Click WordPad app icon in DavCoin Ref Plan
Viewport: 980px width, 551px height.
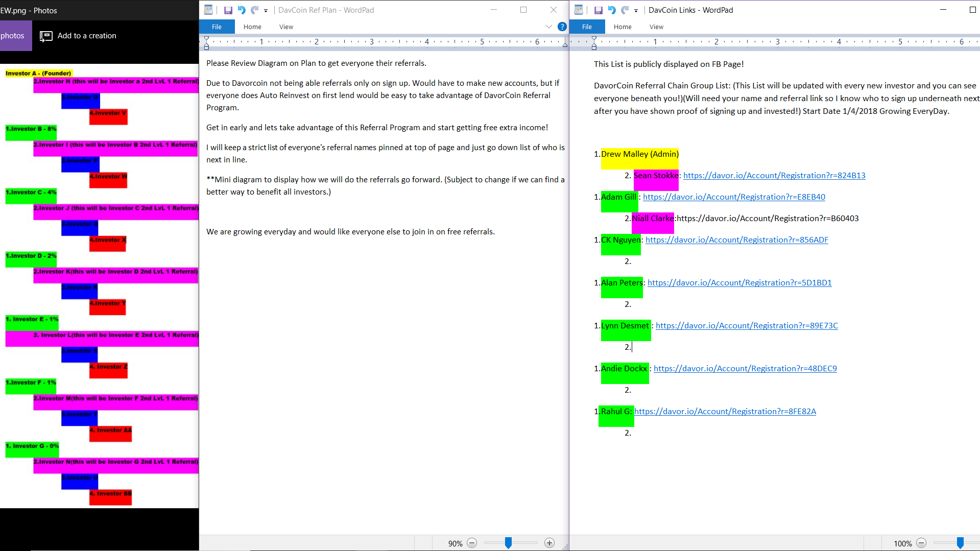click(208, 10)
